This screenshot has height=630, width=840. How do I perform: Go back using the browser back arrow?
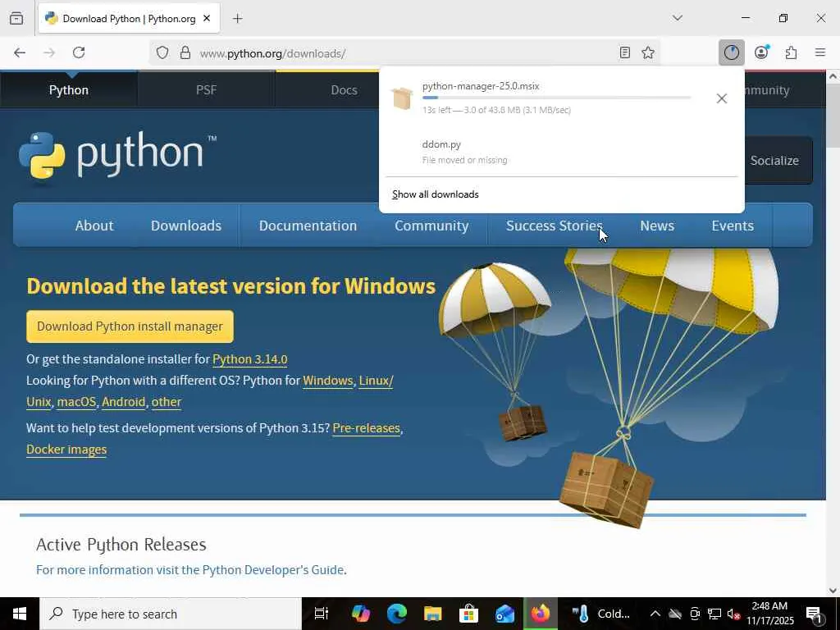20,52
